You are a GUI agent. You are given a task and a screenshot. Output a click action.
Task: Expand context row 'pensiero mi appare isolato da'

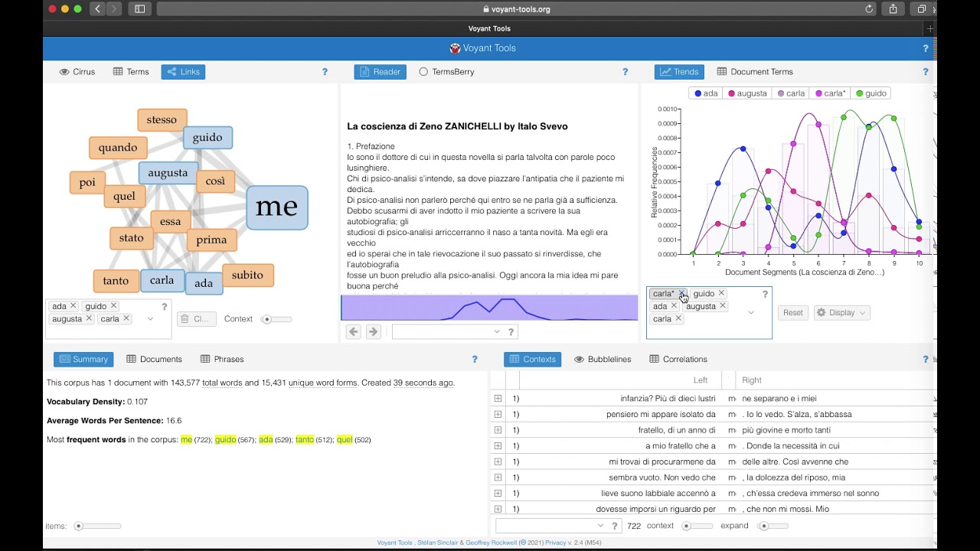click(x=498, y=414)
